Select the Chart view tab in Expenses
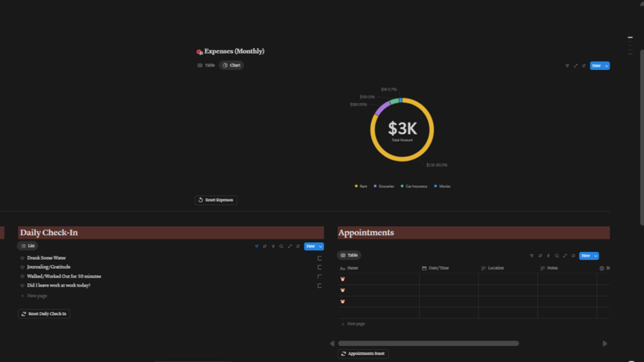This screenshot has height=362, width=644. click(231, 65)
